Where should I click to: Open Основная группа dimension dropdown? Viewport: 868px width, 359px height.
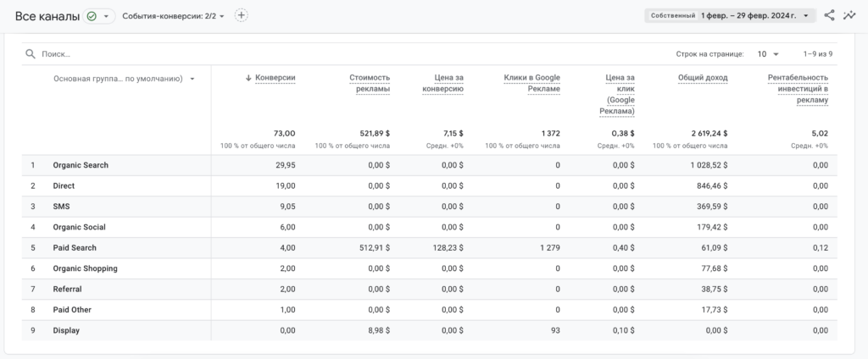click(124, 79)
